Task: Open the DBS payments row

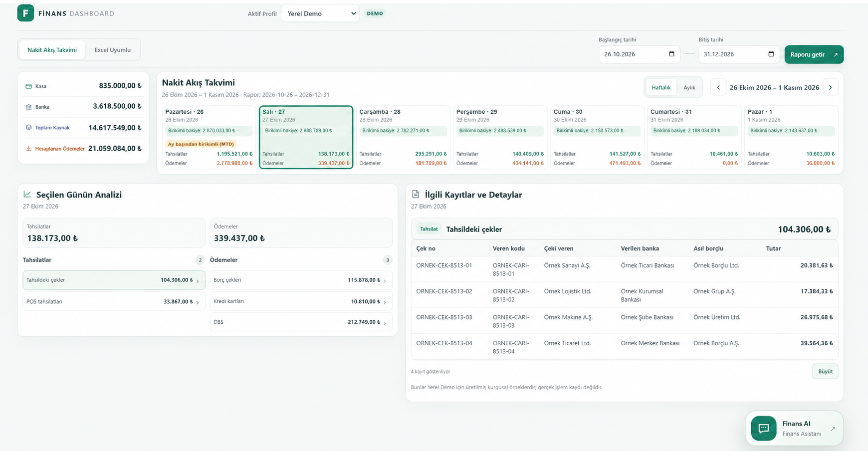Action: pyautogui.click(x=301, y=322)
